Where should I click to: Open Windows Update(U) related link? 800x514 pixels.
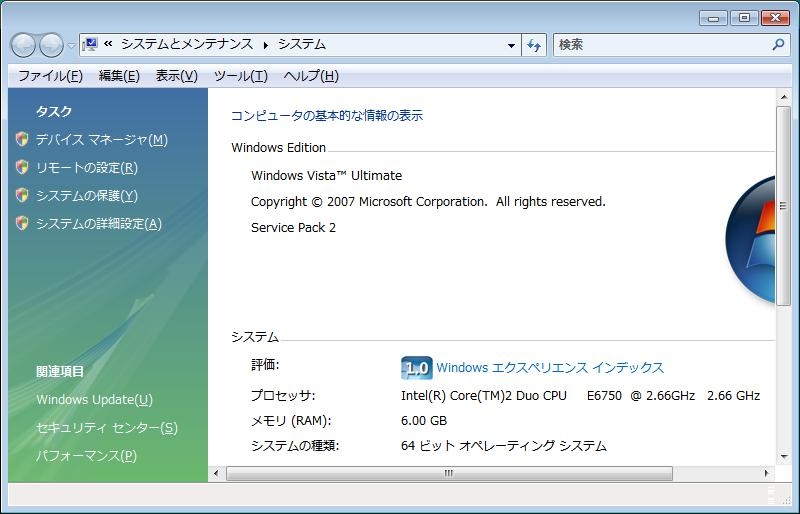click(94, 399)
